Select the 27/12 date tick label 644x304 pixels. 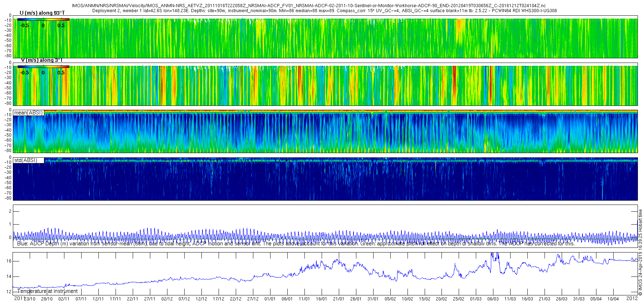pyautogui.click(x=253, y=299)
